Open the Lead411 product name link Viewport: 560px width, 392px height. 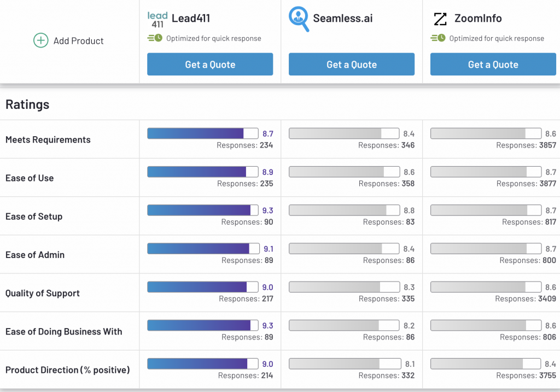pos(191,18)
